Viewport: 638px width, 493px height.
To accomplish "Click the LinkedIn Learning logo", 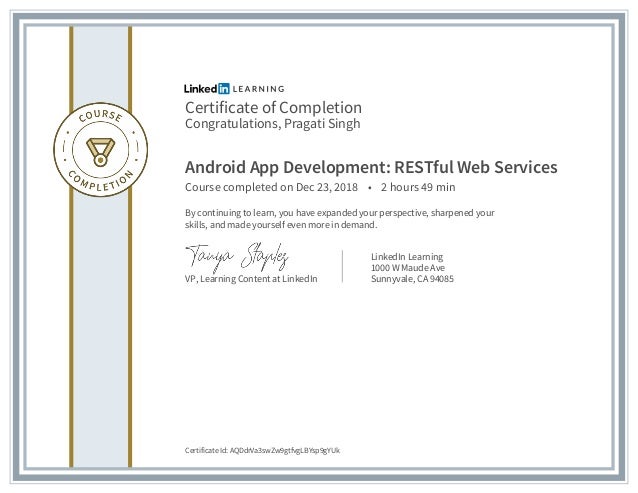I will (x=234, y=88).
